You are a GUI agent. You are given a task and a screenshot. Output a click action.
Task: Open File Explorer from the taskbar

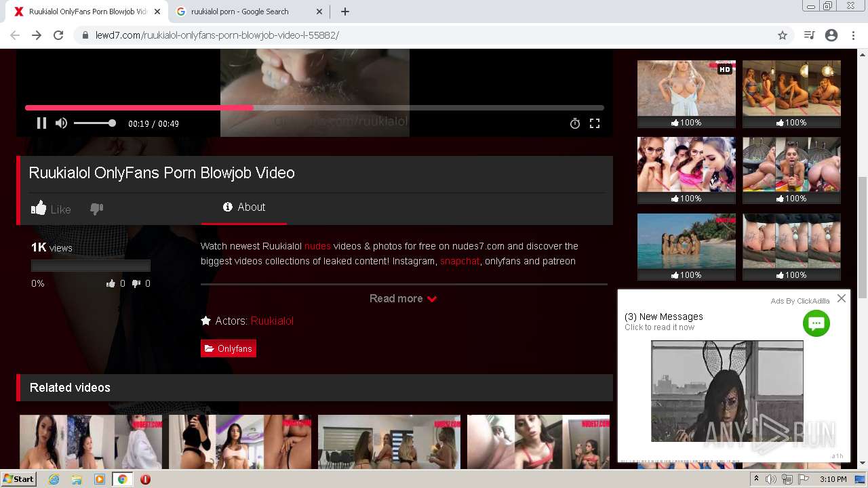coord(77,479)
